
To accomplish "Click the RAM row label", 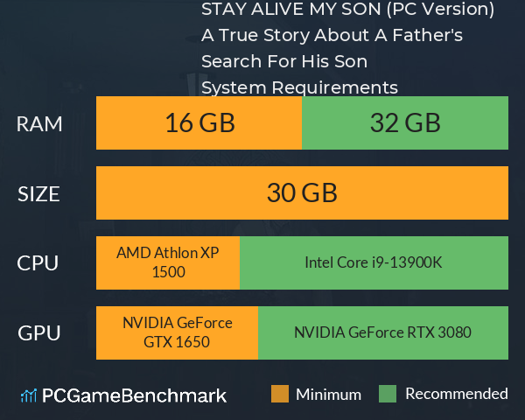I will point(39,124).
